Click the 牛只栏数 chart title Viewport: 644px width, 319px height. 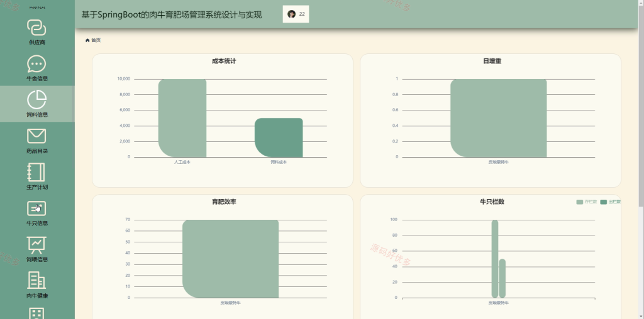[x=492, y=202]
